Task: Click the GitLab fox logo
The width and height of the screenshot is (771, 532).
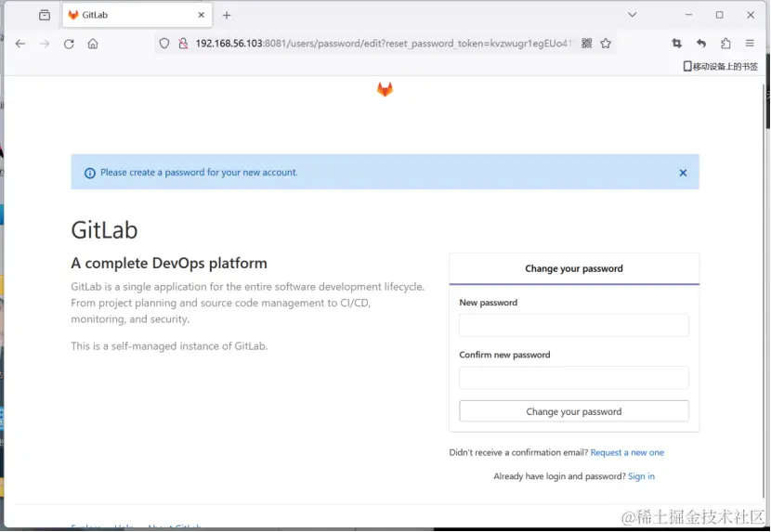Action: click(x=385, y=89)
